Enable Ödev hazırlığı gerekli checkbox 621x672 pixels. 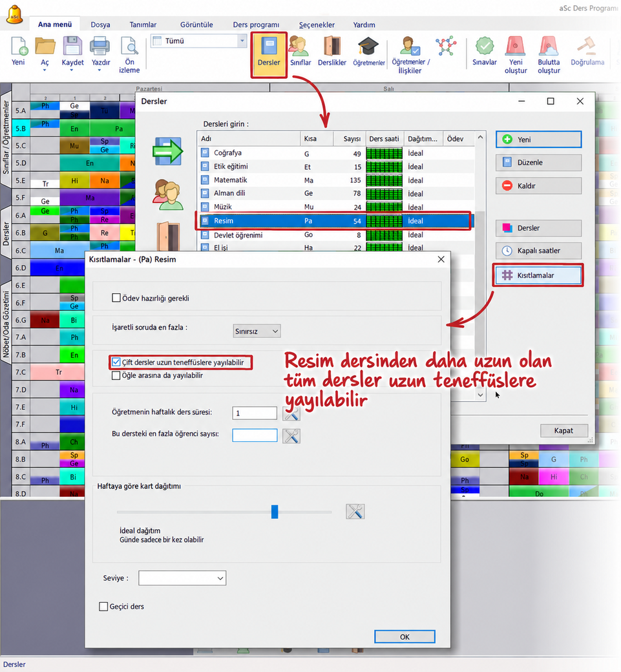click(x=116, y=298)
